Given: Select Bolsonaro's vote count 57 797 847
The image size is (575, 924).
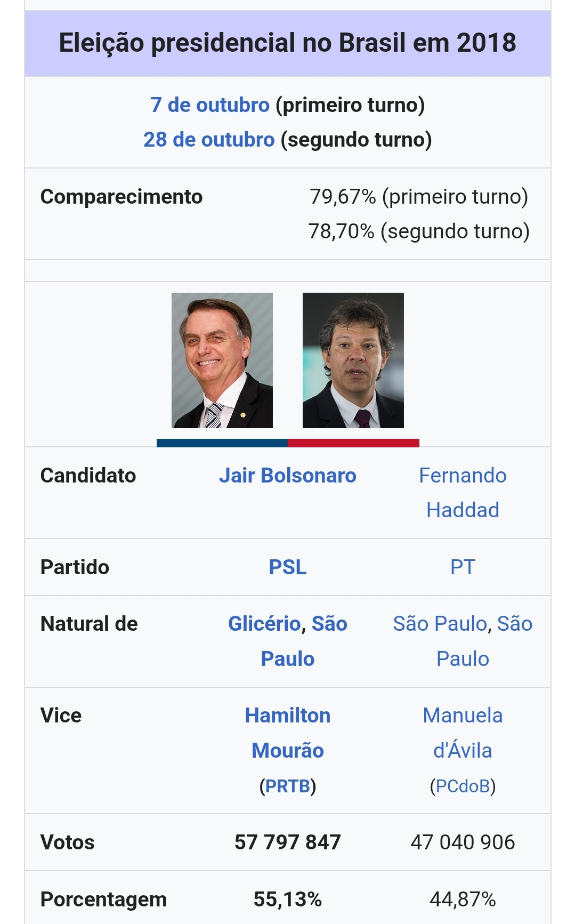Looking at the screenshot, I should point(288,842).
